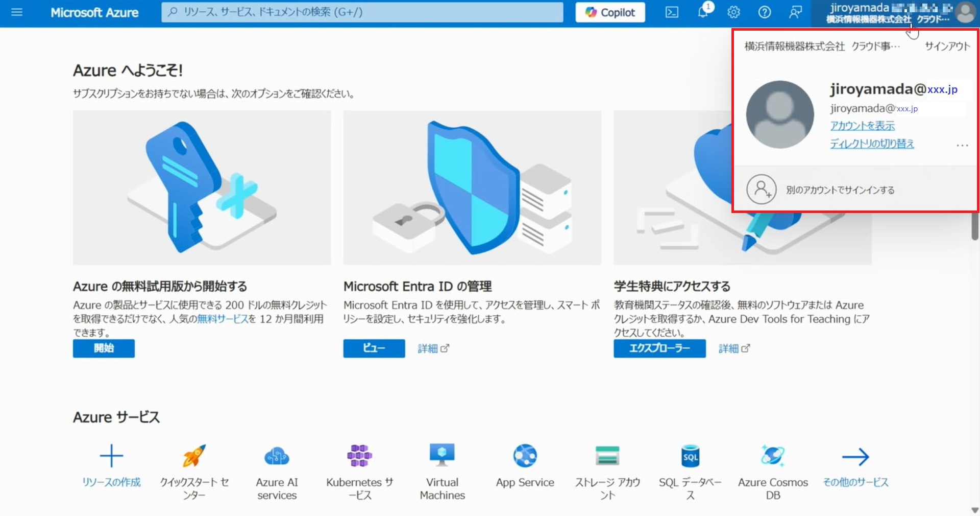Image resolution: width=980 pixels, height=516 pixels.
Task: Expand その他のサービス with the arrow
Action: pyautogui.click(x=855, y=456)
